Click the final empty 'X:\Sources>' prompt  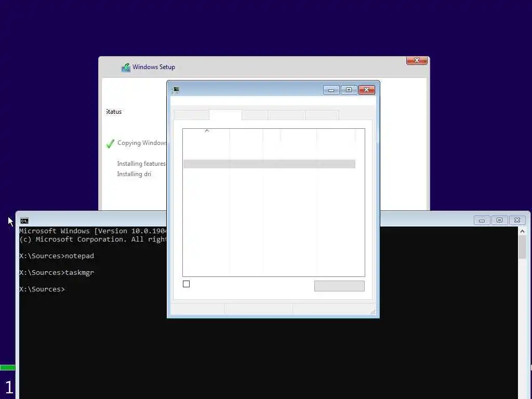tap(42, 289)
